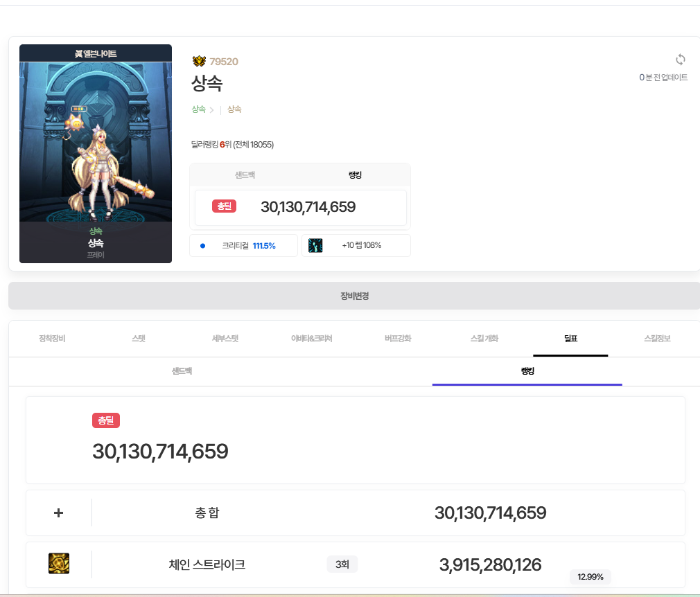Click the red 총딜 badge in ranking card
Viewport: 700px width, 597px height.
[224, 206]
